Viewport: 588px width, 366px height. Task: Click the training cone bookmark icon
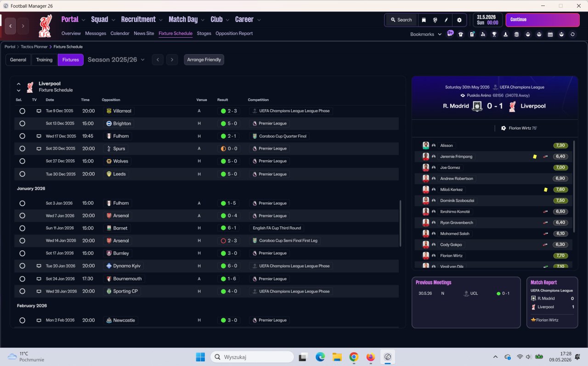[505, 34]
